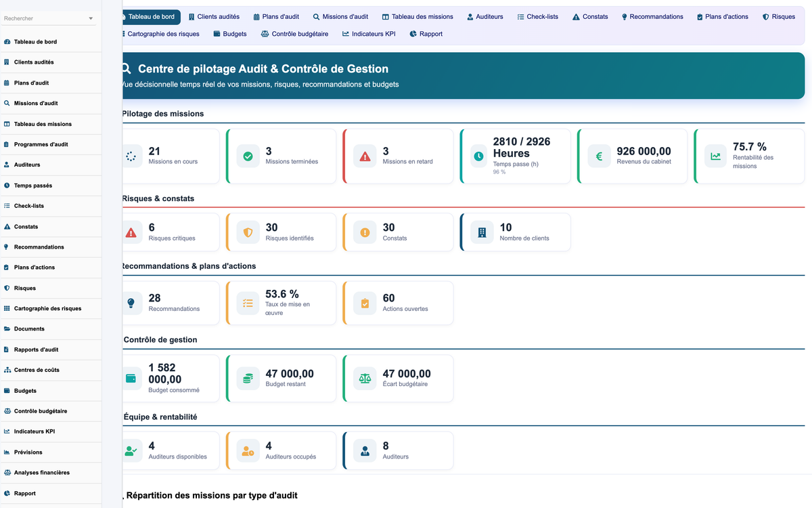Open the Risques top tab
The height and width of the screenshot is (508, 812).
779,17
